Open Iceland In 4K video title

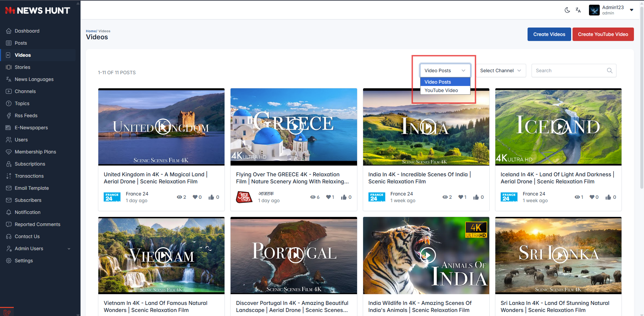pos(557,178)
